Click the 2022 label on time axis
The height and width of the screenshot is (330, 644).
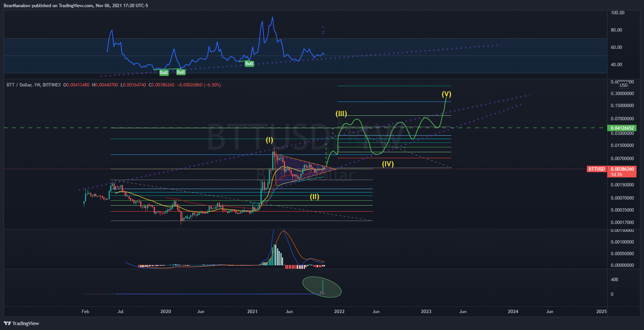[x=339, y=312]
